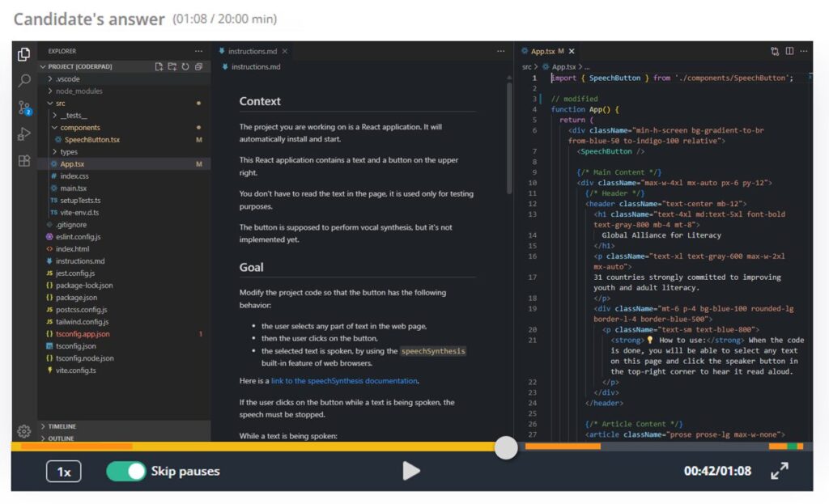Viewport: 829px width, 504px height.
Task: Create a new file in the Explorer
Action: click(159, 67)
